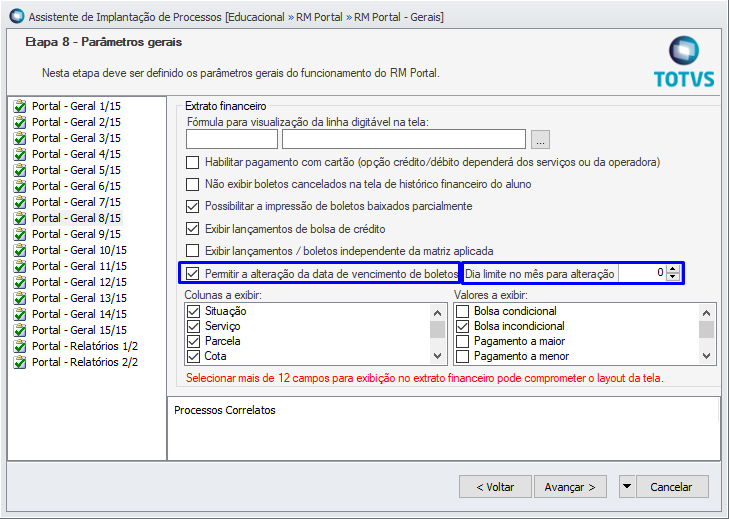The width and height of the screenshot is (729, 519).
Task: Select Portal - Geral 5/15 in the list
Action: coord(76,170)
